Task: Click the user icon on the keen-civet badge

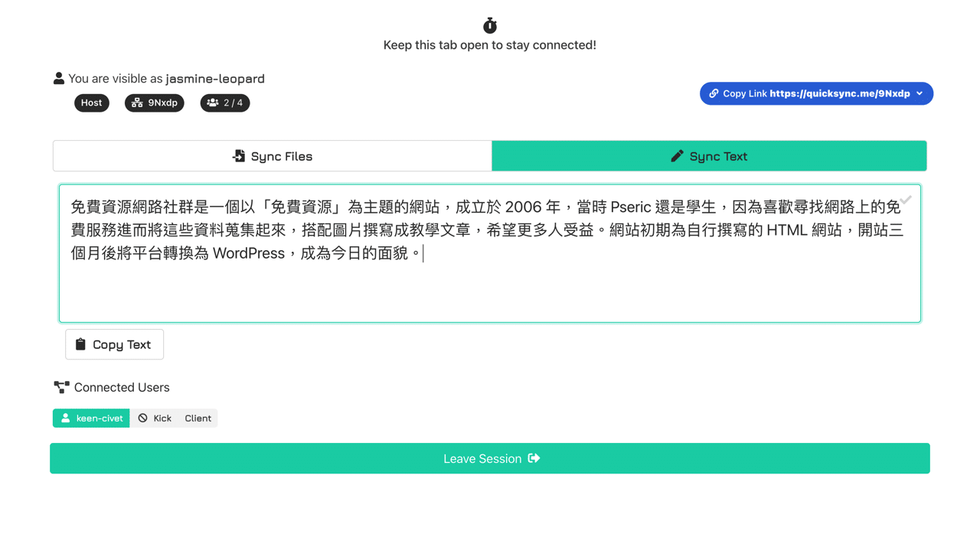Action: pyautogui.click(x=66, y=418)
